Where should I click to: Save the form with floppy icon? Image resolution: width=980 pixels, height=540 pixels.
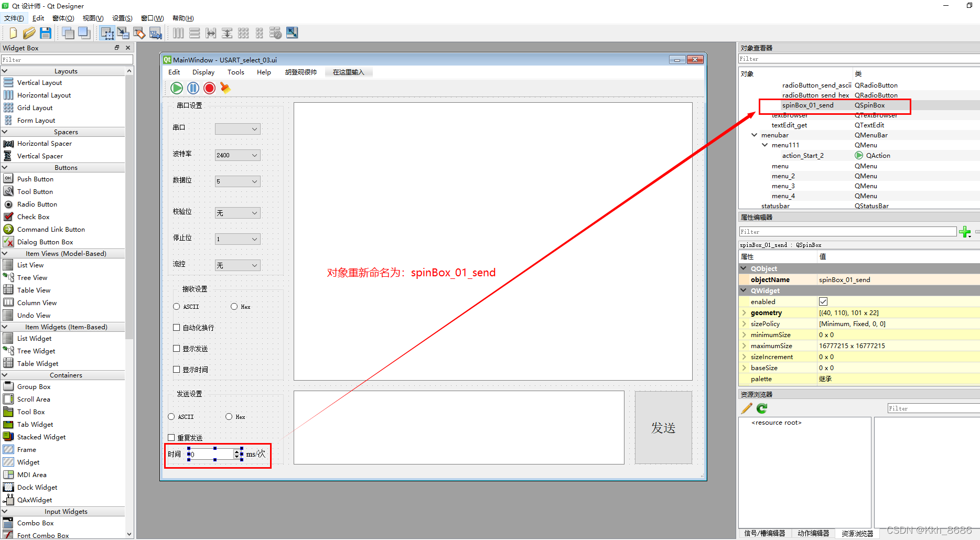pos(46,33)
